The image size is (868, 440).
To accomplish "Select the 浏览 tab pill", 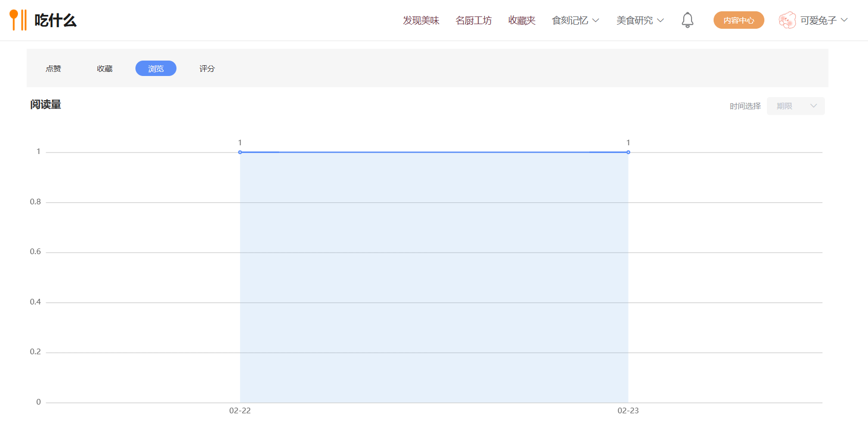I will tap(156, 68).
